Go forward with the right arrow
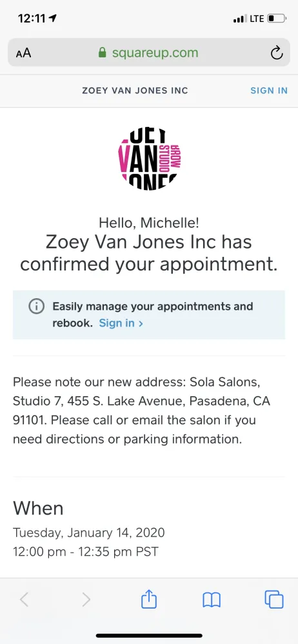 tap(86, 600)
